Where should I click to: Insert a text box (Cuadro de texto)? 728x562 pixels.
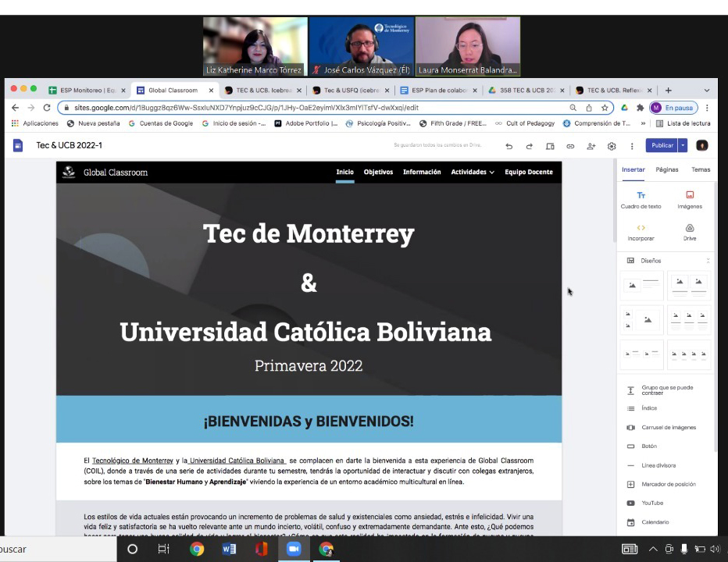coord(641,200)
